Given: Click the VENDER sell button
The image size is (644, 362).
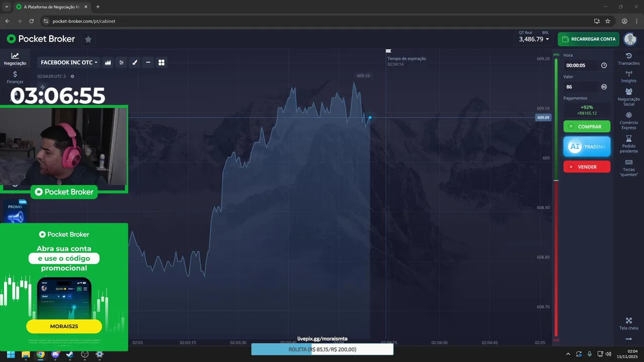Looking at the screenshot, I should click(x=587, y=166).
